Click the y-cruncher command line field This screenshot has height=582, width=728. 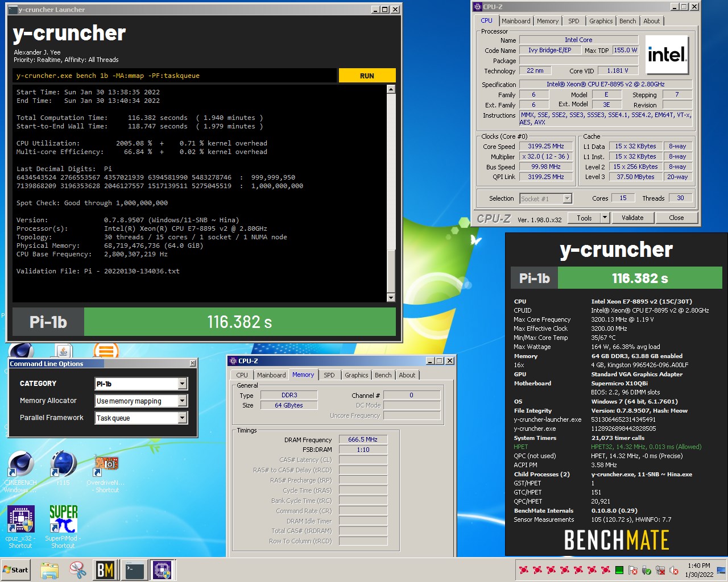coord(175,76)
